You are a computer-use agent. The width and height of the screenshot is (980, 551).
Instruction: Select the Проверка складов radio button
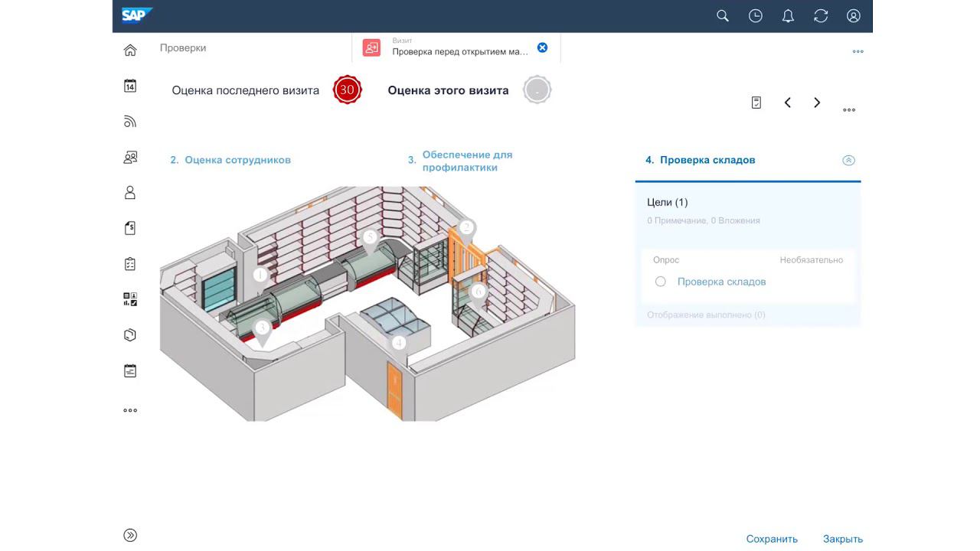tap(661, 282)
